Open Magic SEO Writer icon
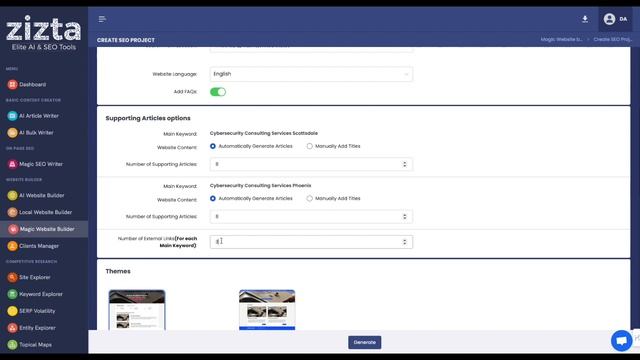Image resolution: width=640 pixels, height=360 pixels. [12, 164]
